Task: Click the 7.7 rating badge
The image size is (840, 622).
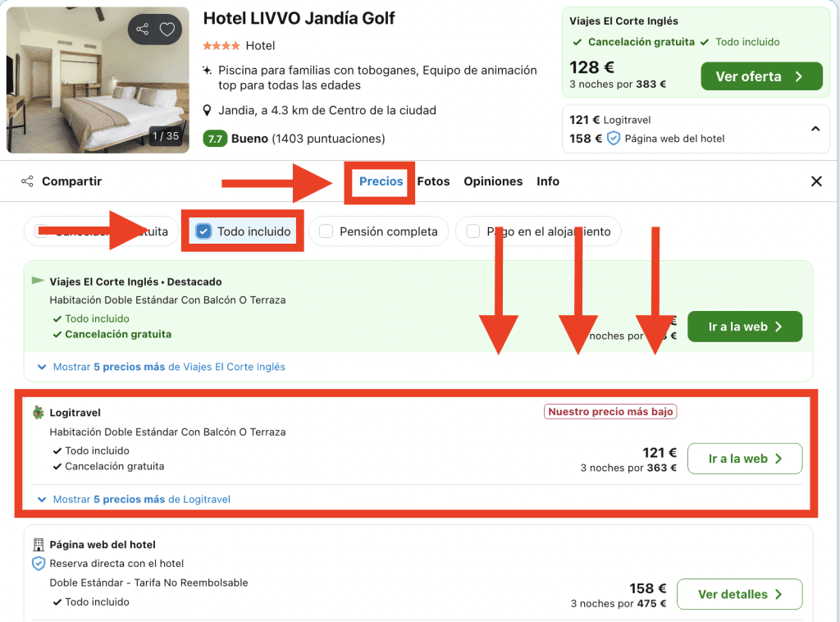Action: click(215, 139)
